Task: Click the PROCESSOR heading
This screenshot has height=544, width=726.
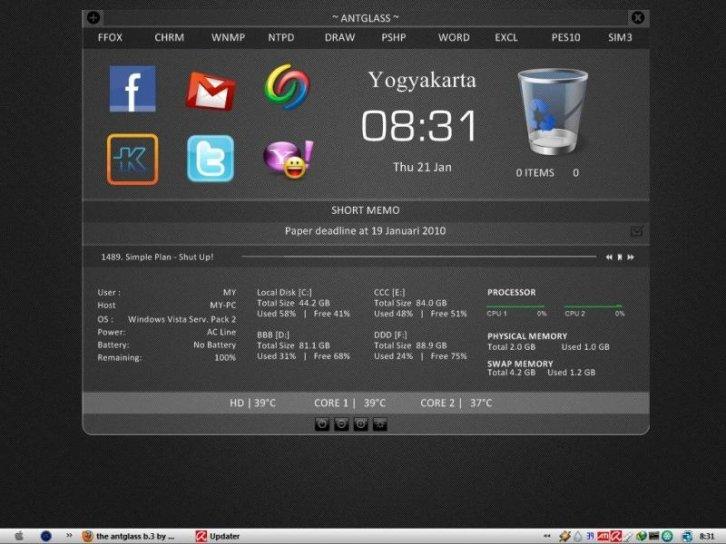Action: 511,293
